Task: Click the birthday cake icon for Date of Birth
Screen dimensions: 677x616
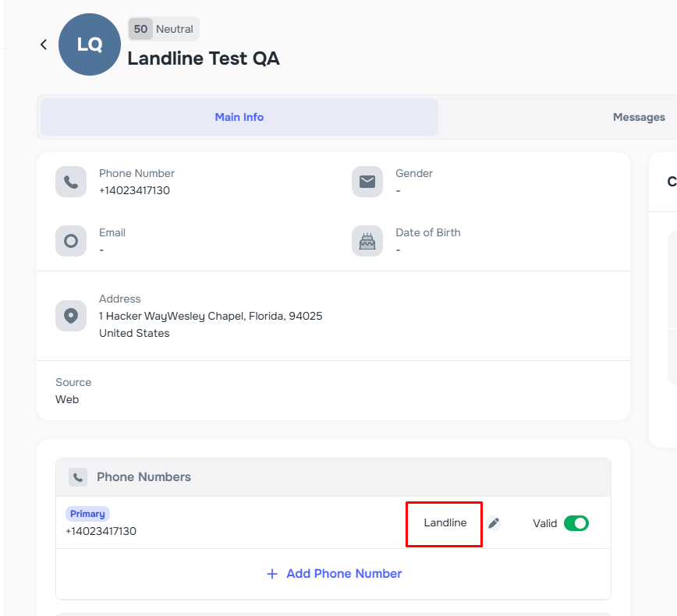Action: pyautogui.click(x=367, y=241)
